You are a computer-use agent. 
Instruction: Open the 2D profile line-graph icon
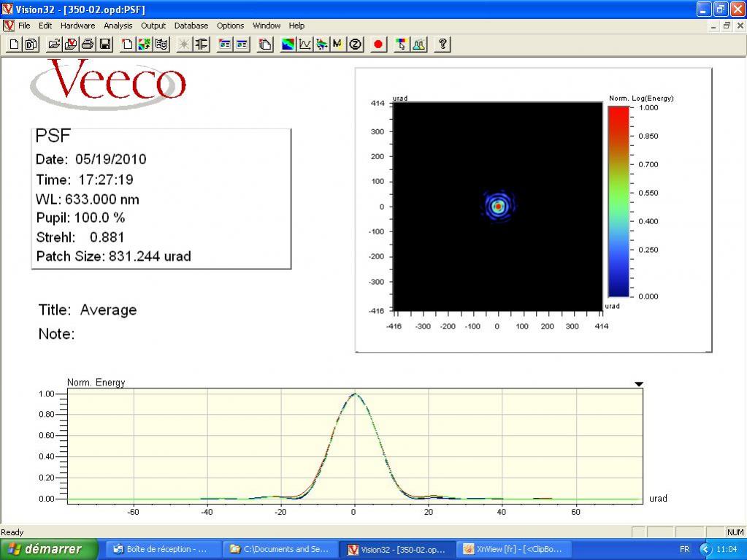[x=305, y=45]
